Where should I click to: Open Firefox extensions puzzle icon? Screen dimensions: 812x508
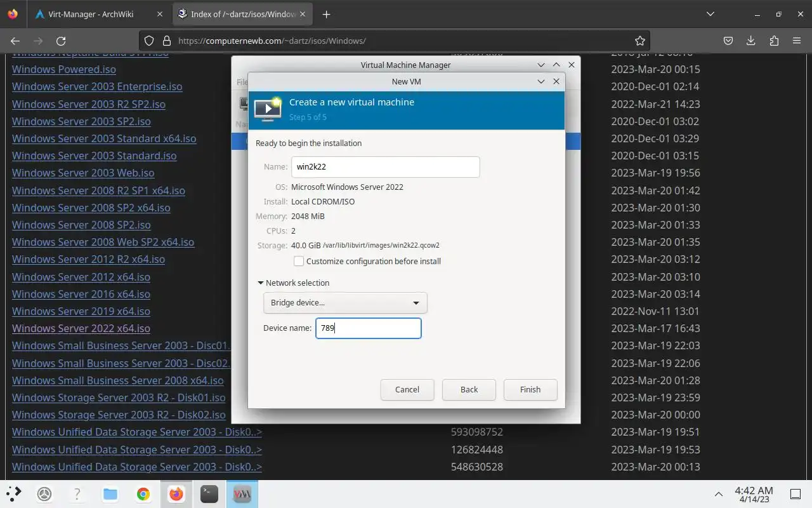click(774, 41)
